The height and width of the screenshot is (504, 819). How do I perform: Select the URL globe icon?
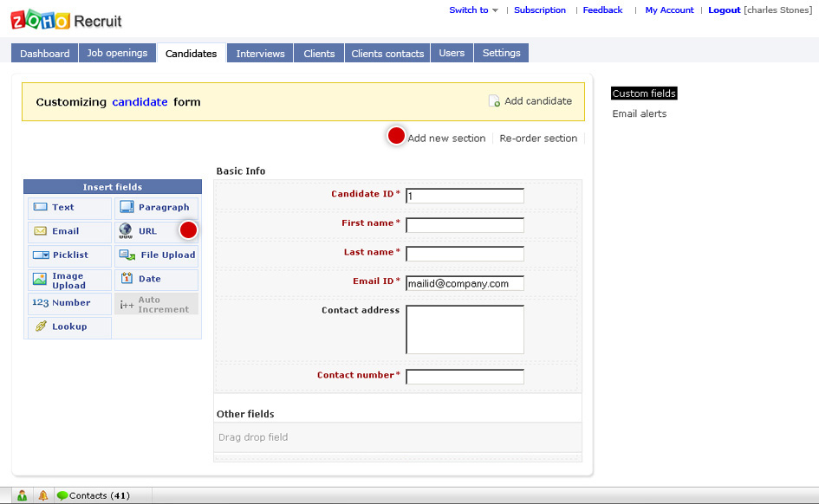(126, 230)
